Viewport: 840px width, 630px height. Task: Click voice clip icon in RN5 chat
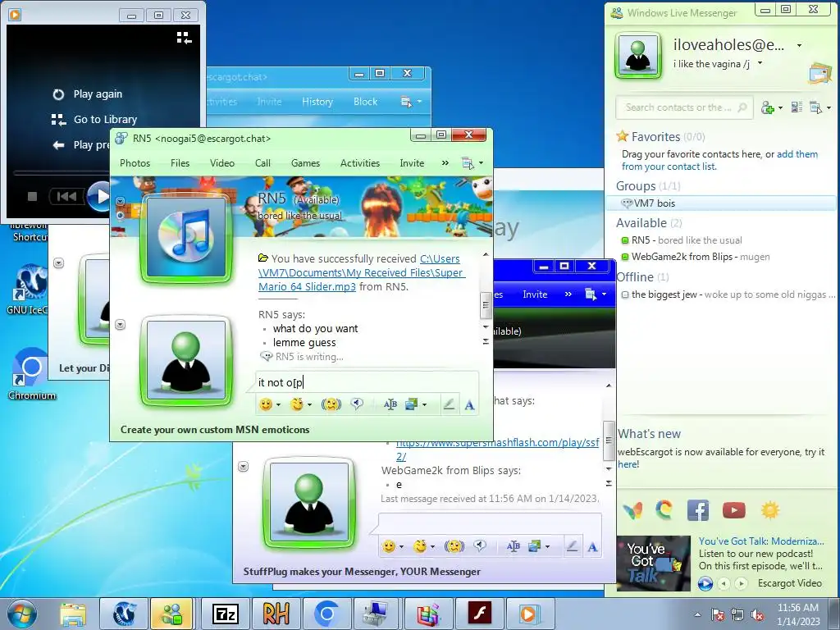[358, 404]
